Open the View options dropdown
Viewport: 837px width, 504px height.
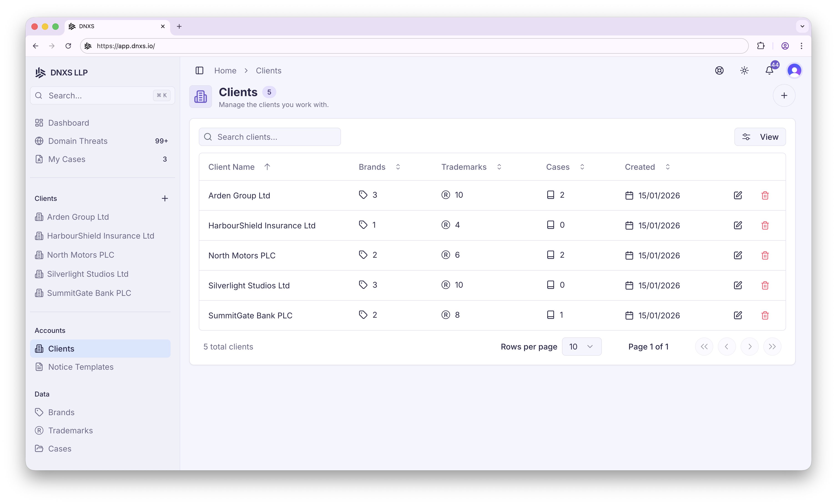coord(759,137)
